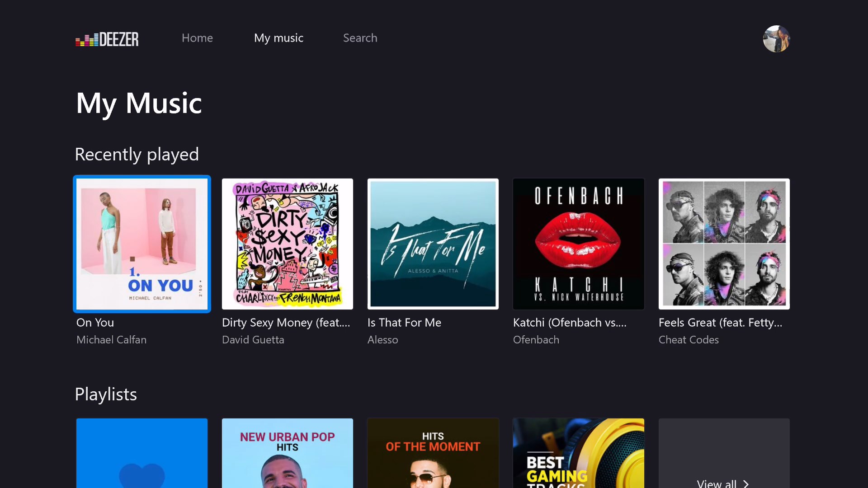This screenshot has width=868, height=488.
Task: Switch to My music tab
Action: click(278, 38)
